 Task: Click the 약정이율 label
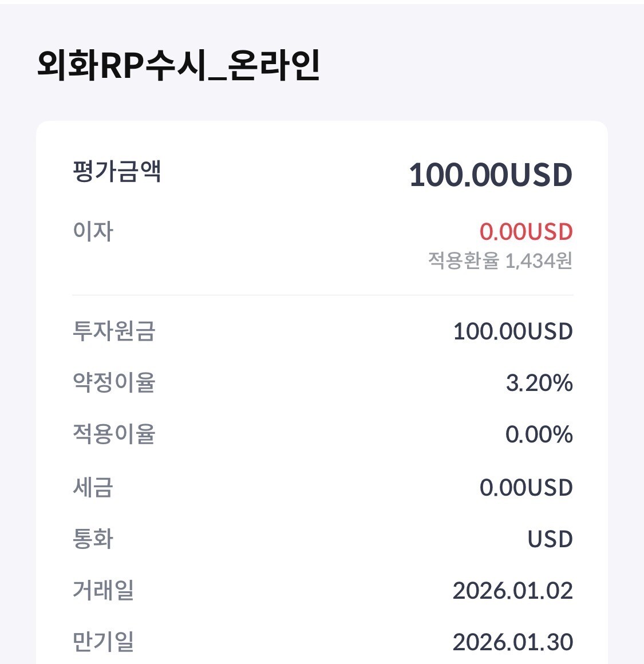click(114, 382)
